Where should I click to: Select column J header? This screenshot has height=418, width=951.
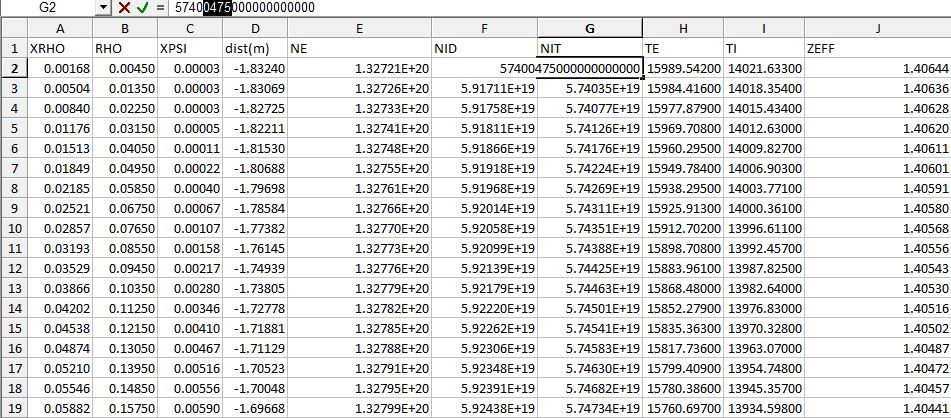[x=876, y=28]
